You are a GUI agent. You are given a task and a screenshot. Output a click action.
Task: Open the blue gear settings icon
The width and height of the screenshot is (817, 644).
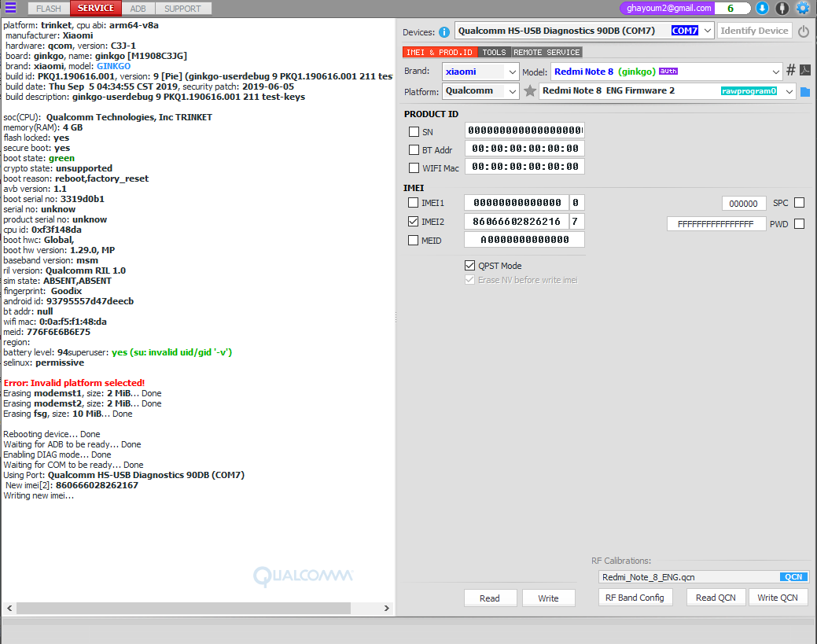(x=803, y=8)
